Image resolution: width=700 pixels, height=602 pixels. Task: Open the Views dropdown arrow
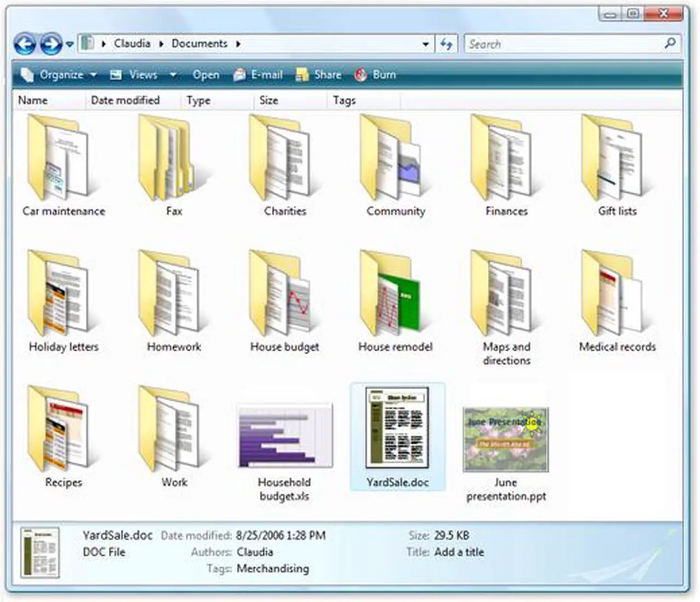(173, 75)
